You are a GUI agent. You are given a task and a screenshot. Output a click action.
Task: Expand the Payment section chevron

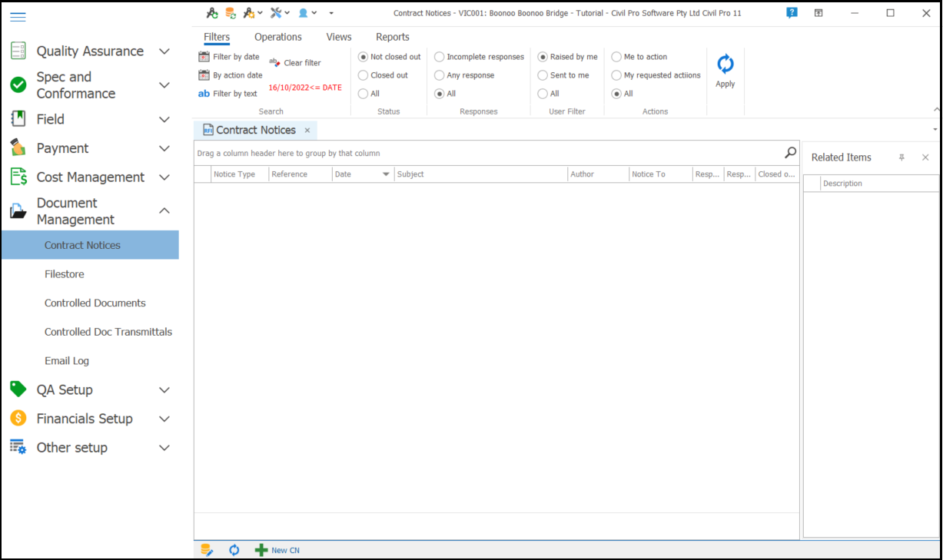tap(164, 148)
